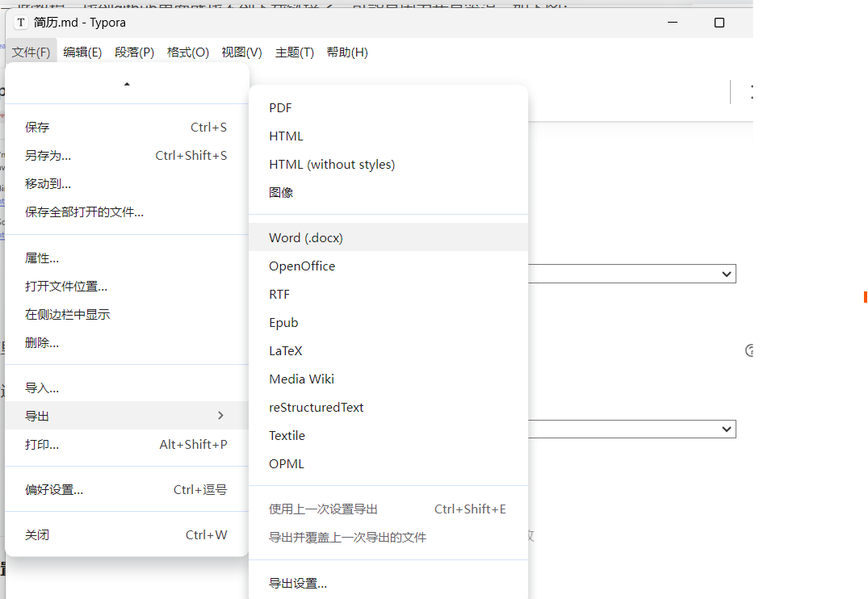
Task: Open the 格式(O) menu
Action: pyautogui.click(x=187, y=52)
